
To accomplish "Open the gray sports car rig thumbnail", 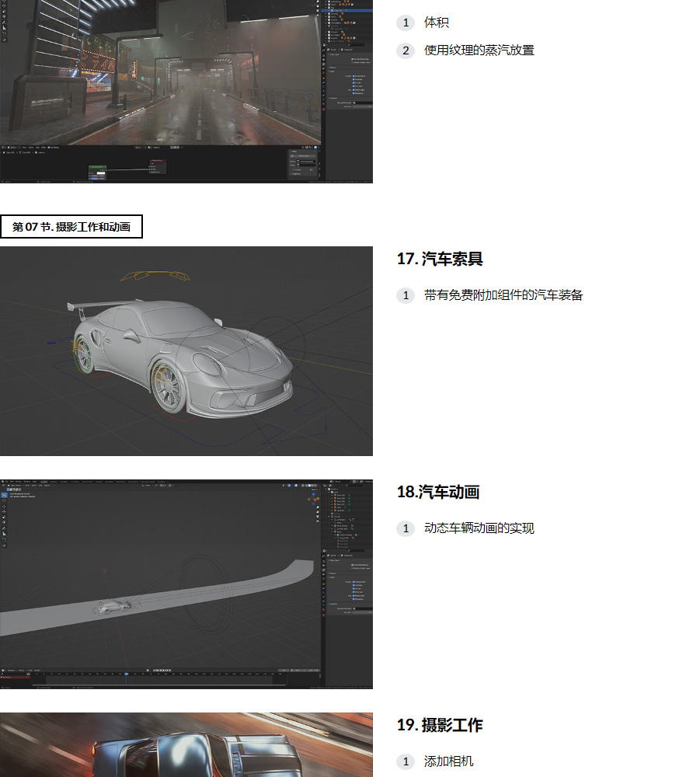I will point(186,351).
